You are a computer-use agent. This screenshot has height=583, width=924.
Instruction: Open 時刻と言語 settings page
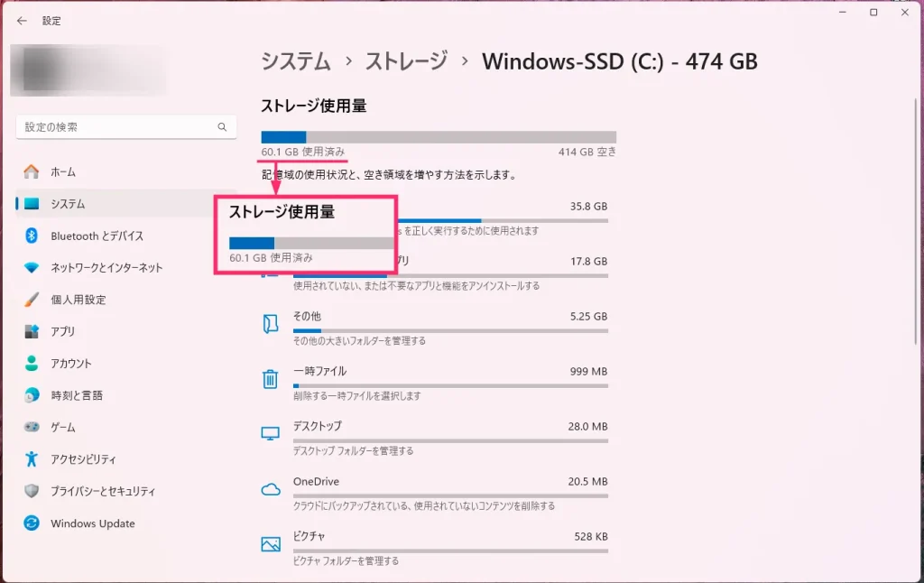(126, 395)
